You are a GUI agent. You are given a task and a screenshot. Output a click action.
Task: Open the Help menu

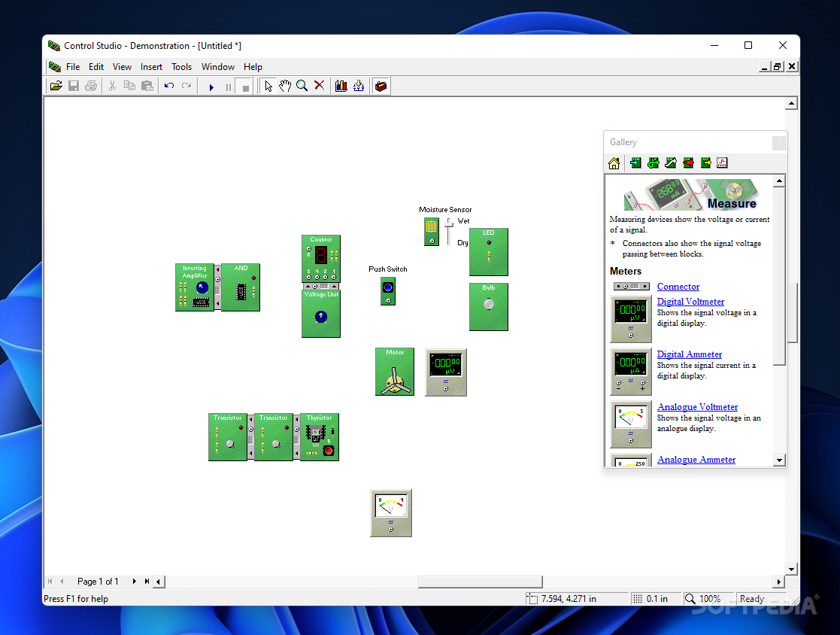253,67
